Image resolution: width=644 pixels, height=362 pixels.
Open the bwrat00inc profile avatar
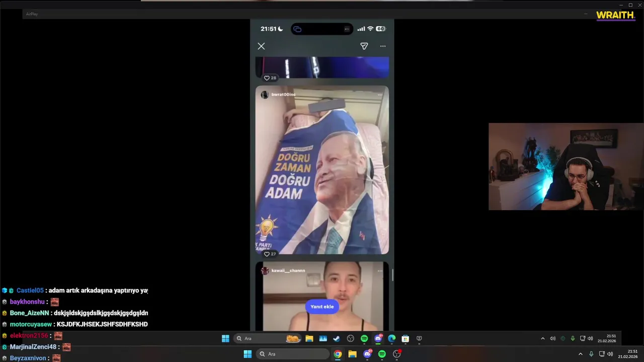(x=265, y=95)
